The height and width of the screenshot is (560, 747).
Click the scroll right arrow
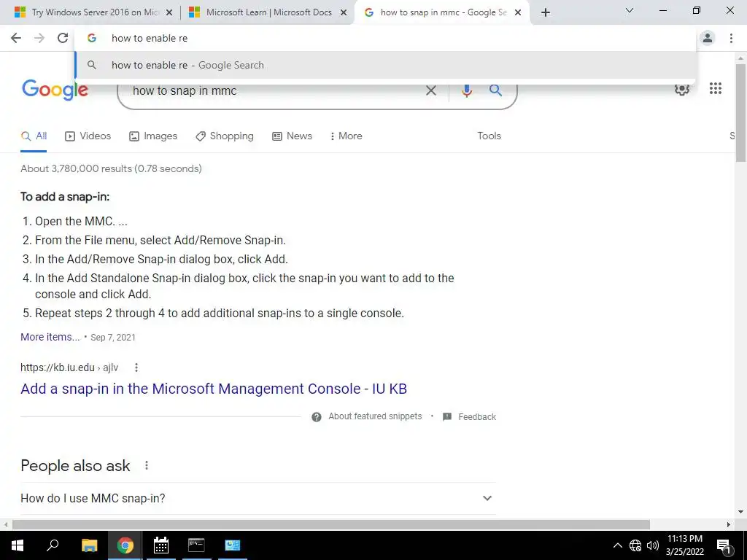tap(729, 525)
